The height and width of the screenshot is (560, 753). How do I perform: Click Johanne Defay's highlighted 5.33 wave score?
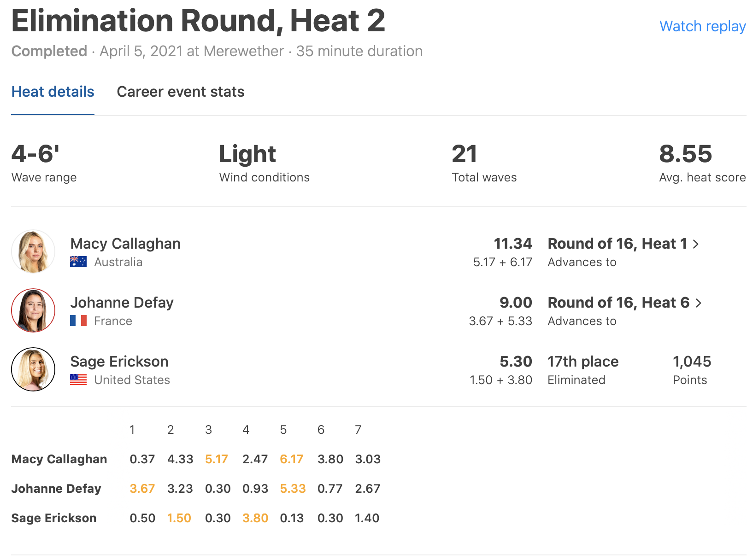click(293, 489)
